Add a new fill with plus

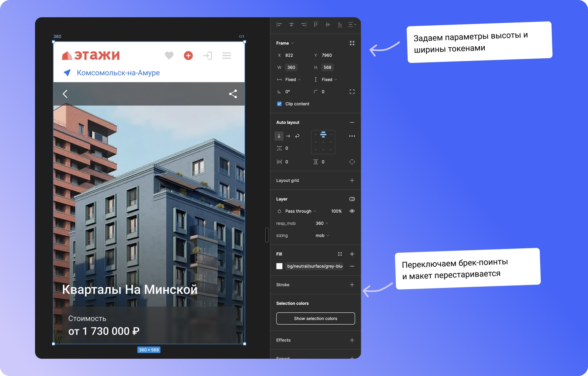click(x=352, y=254)
